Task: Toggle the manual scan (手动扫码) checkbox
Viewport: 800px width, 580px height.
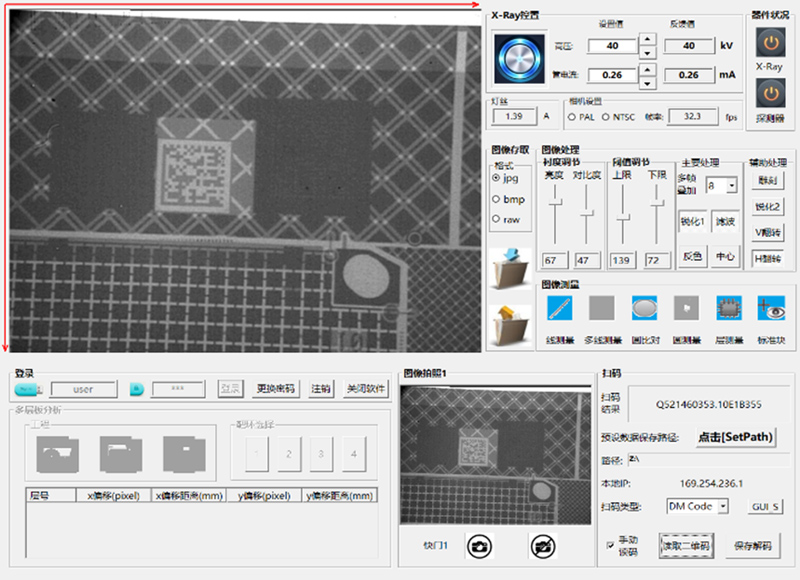Action: [x=611, y=545]
